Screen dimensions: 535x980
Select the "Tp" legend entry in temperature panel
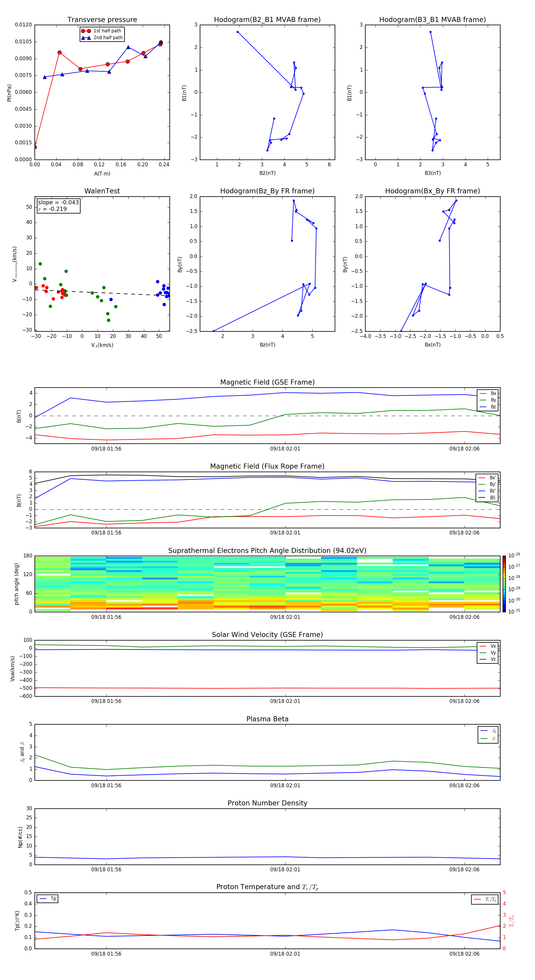coord(48,899)
